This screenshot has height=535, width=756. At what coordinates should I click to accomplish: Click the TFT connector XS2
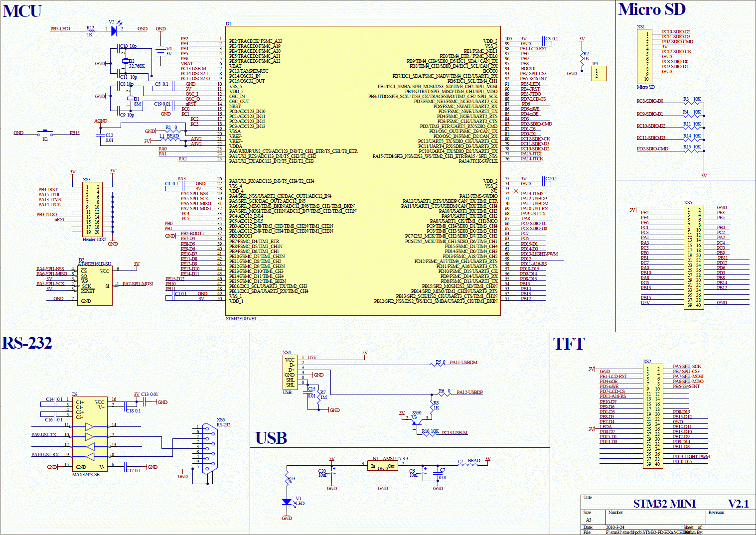pos(653,415)
